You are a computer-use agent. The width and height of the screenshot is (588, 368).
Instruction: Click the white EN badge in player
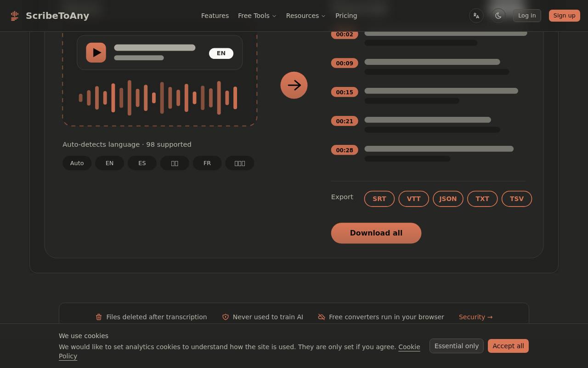221,53
